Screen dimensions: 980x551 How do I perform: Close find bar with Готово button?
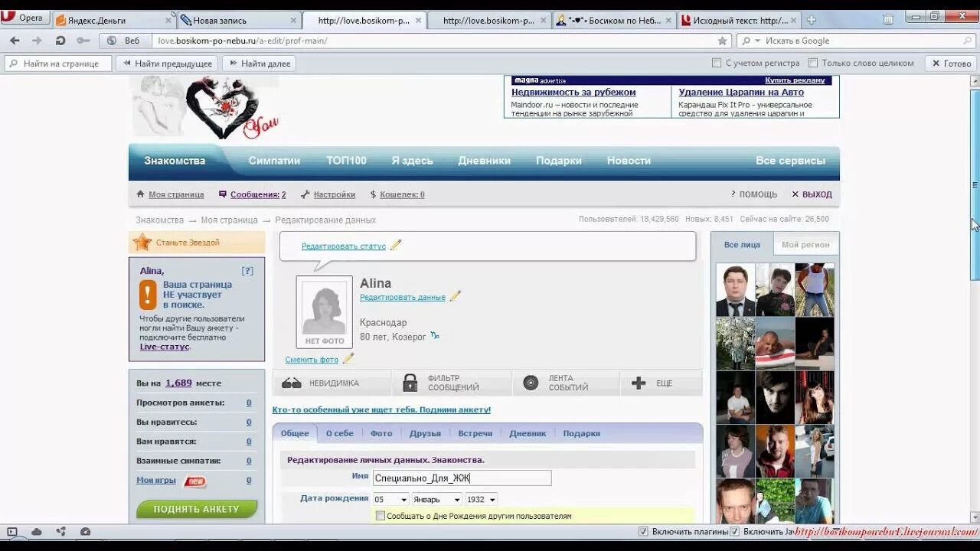click(x=949, y=64)
